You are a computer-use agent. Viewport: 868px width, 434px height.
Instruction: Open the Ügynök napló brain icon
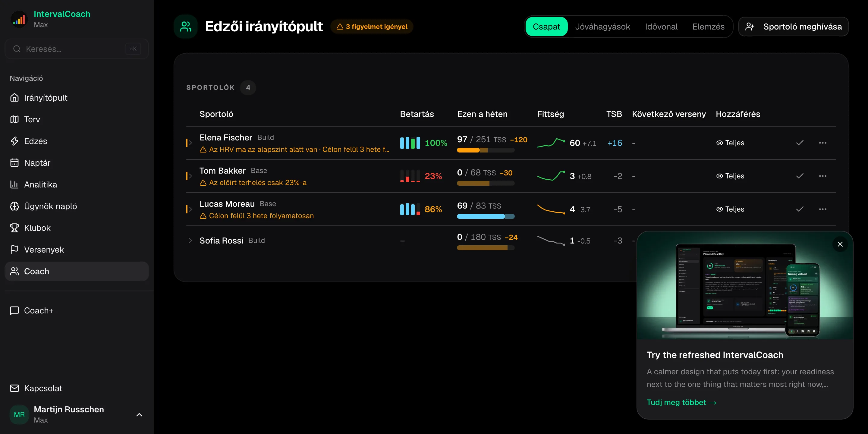click(x=14, y=206)
